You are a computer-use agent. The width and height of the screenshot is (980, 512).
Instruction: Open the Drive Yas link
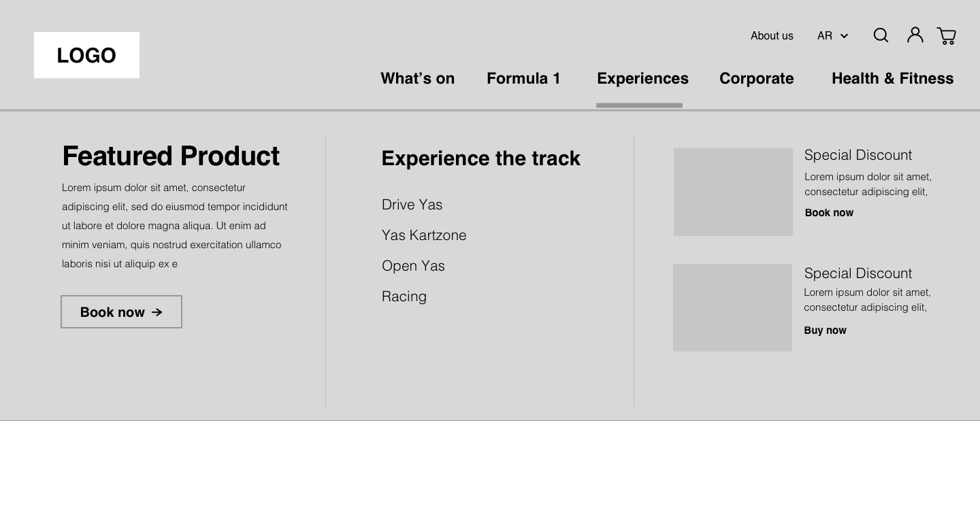[412, 205]
